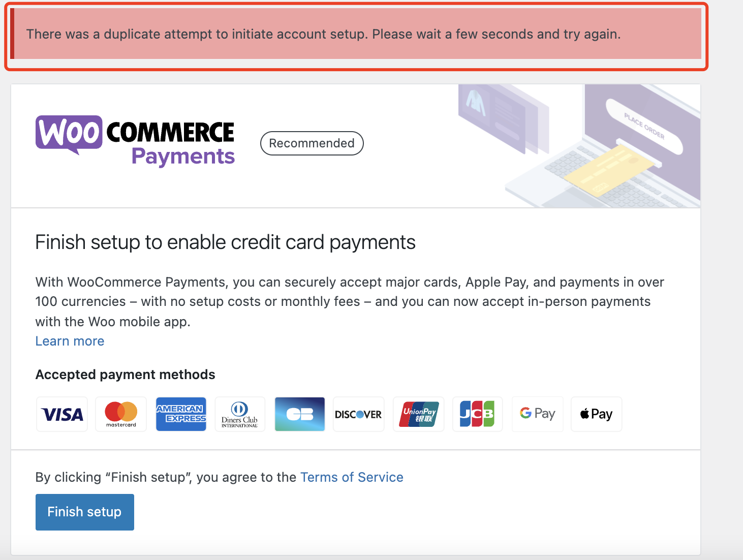The height and width of the screenshot is (560, 743).
Task: Click the JCB card logo
Action: tap(477, 414)
